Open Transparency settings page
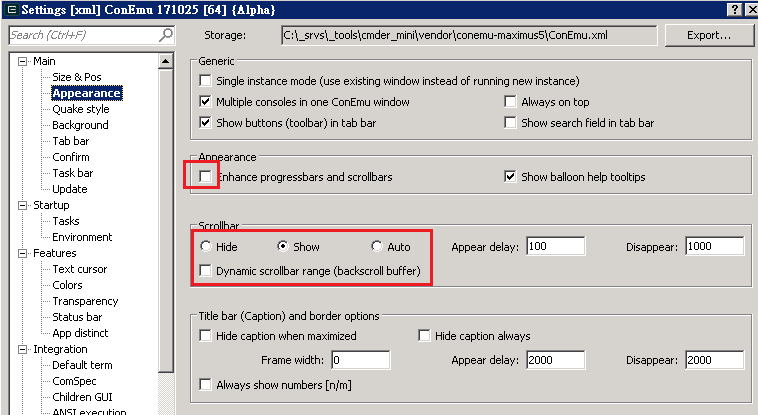The width and height of the screenshot is (758, 415). (x=85, y=301)
